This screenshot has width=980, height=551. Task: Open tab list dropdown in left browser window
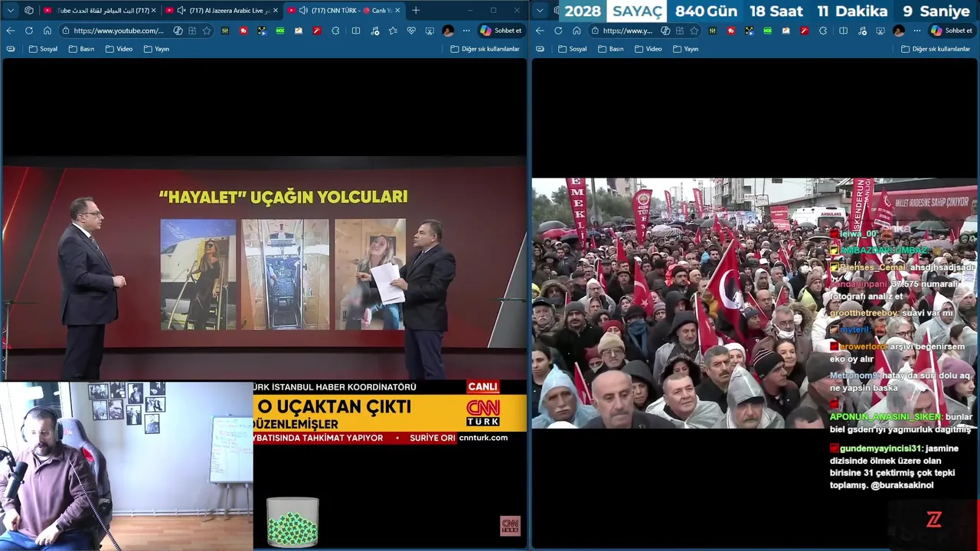(11, 11)
